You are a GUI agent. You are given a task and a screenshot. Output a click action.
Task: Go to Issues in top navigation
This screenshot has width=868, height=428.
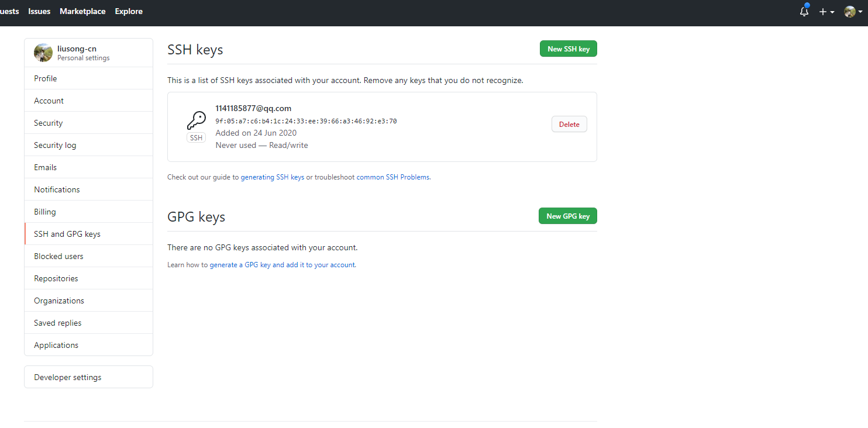39,11
